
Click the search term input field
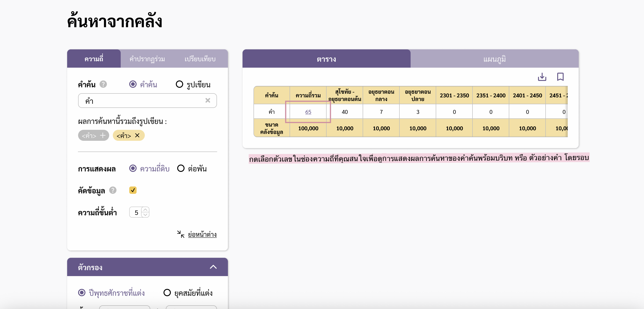tap(147, 101)
